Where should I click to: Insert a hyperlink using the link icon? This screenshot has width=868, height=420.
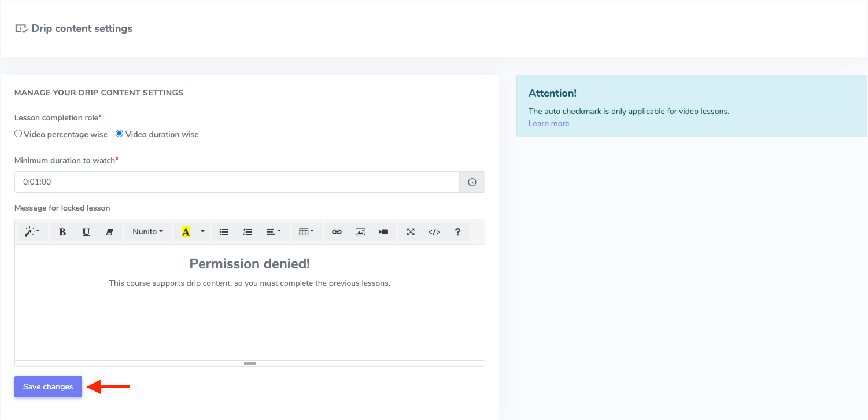pyautogui.click(x=337, y=231)
